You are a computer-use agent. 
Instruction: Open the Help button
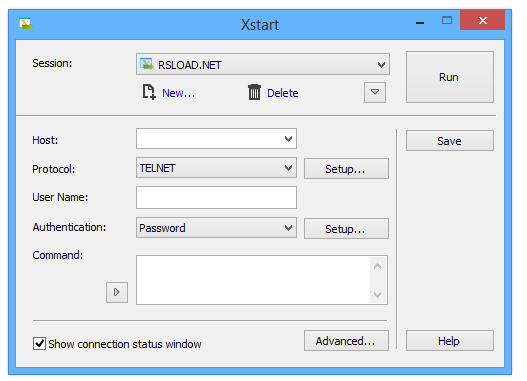pyautogui.click(x=450, y=341)
